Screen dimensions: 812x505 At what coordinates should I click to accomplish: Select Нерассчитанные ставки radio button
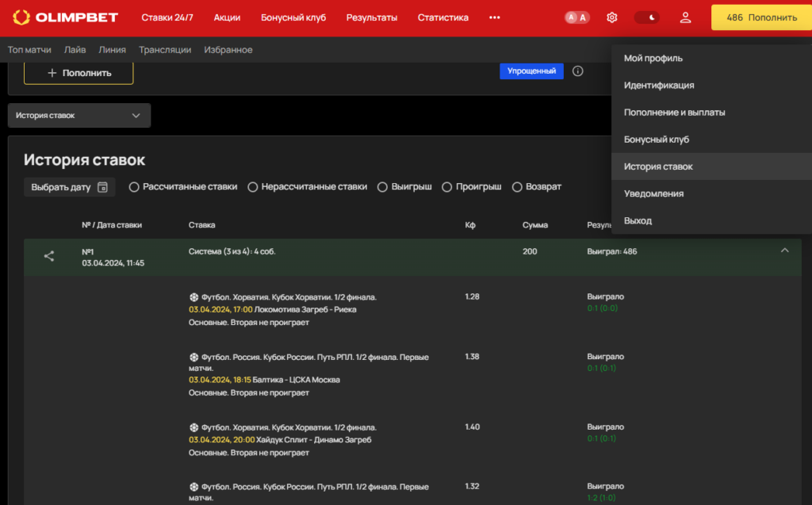point(253,187)
